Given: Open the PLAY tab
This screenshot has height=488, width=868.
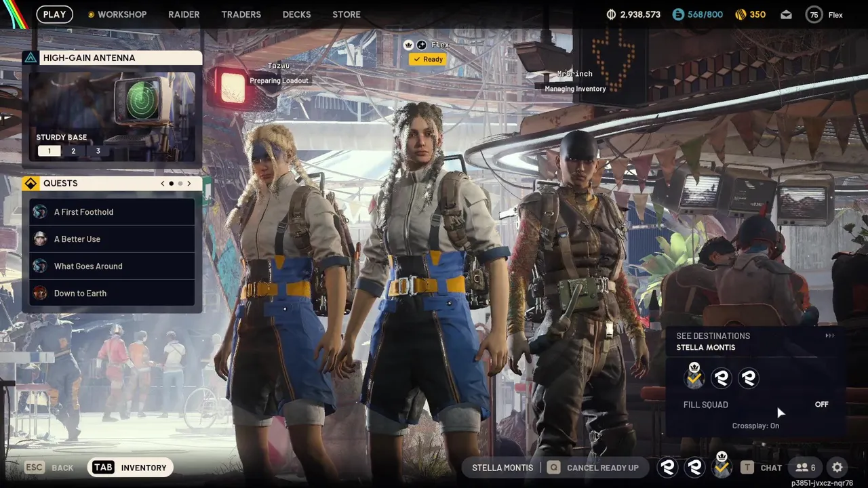Looking at the screenshot, I should coord(54,14).
